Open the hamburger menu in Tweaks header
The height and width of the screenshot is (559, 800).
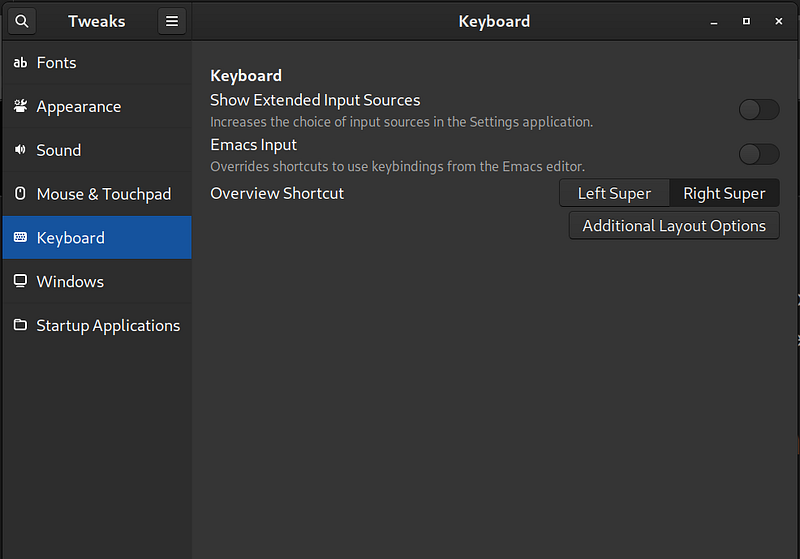click(x=172, y=21)
